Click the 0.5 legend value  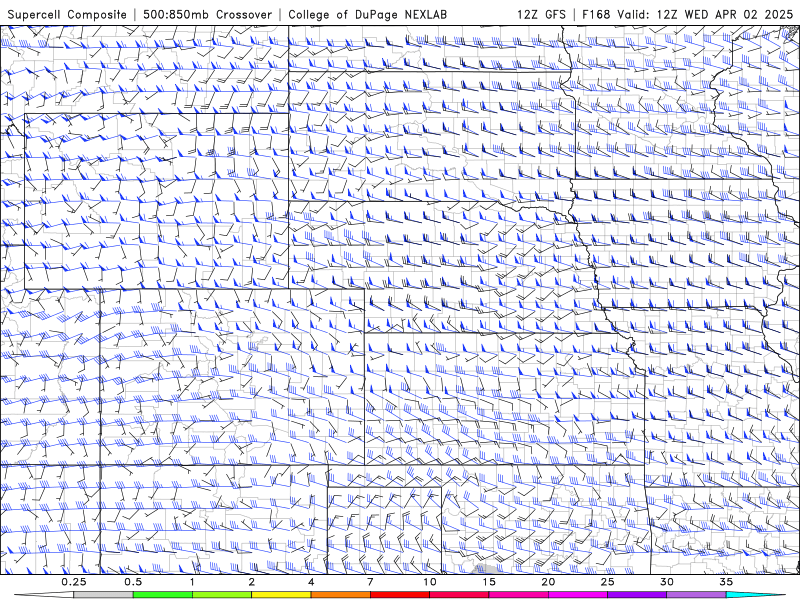pyautogui.click(x=133, y=582)
